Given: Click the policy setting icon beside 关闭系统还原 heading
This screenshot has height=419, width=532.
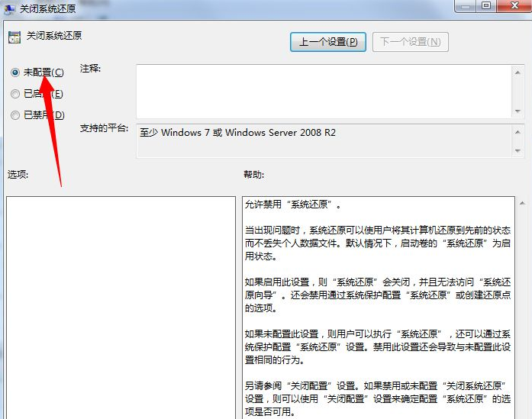Looking at the screenshot, I should [x=15, y=37].
